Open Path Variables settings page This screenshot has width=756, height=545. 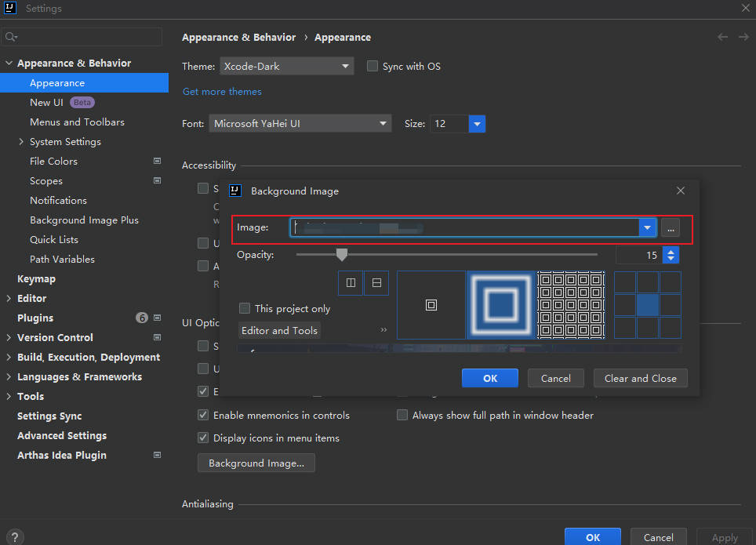(x=62, y=259)
